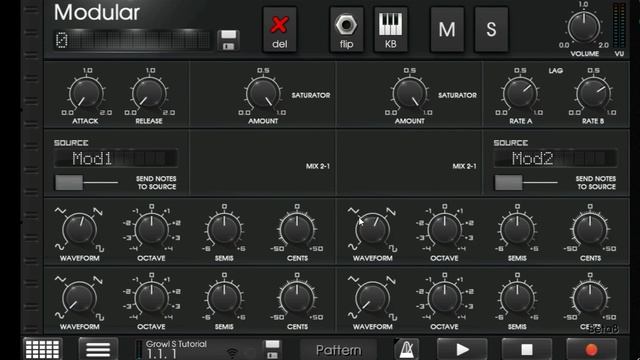Save preset using floppy icon next to the Modular name field
The width and height of the screenshot is (640, 360).
229,40
